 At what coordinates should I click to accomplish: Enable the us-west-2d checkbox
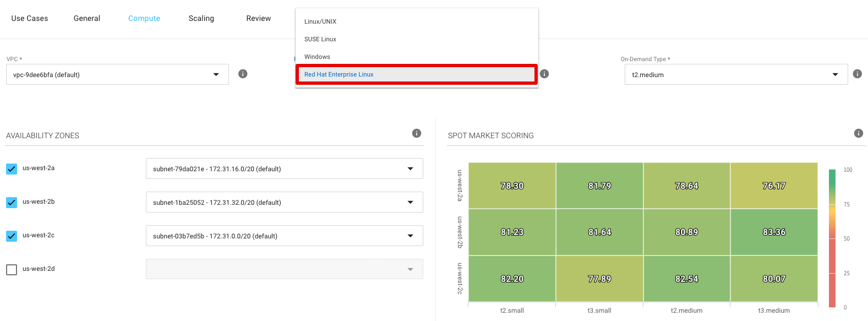[12, 270]
